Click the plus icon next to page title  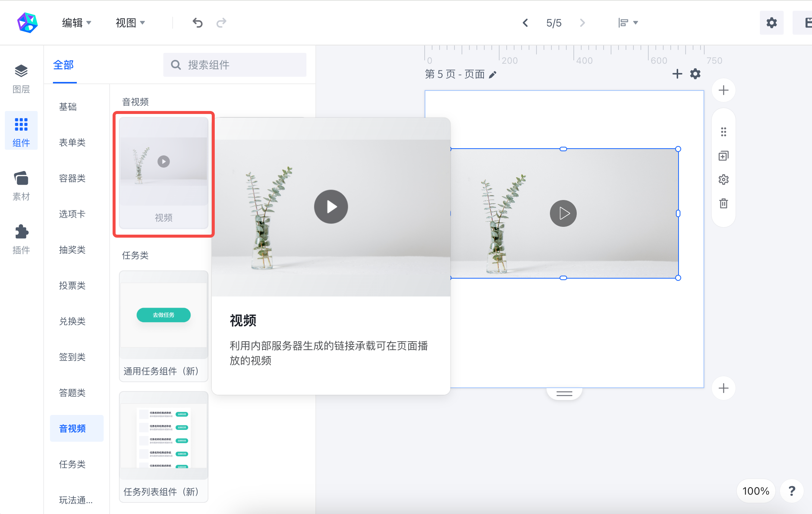(x=677, y=74)
